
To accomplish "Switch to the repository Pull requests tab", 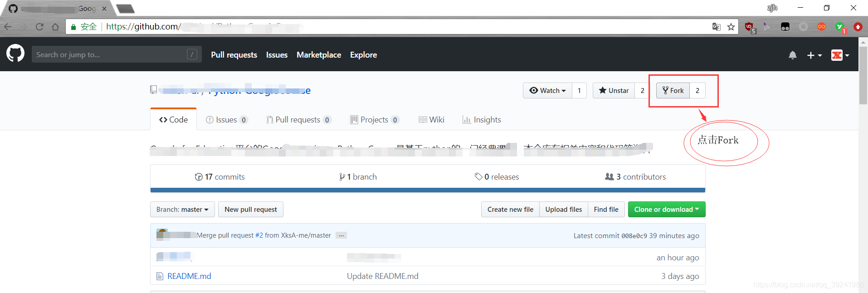I will (x=299, y=119).
